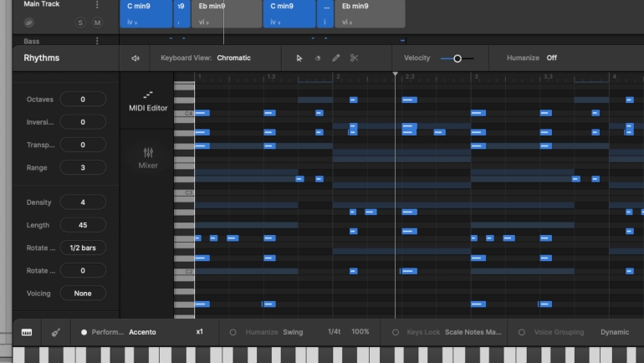The image size is (644, 363).
Task: Open the Voicing None dropdown
Action: point(83,294)
